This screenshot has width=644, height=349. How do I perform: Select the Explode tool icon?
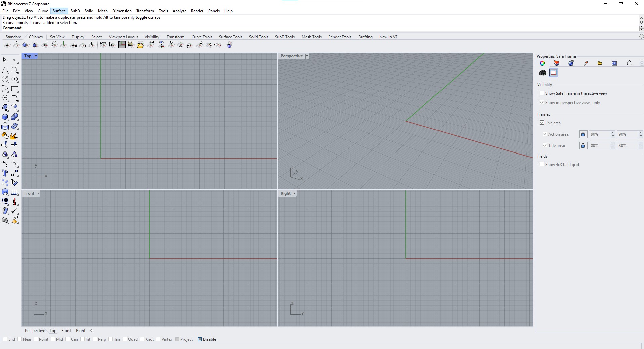coord(15,136)
